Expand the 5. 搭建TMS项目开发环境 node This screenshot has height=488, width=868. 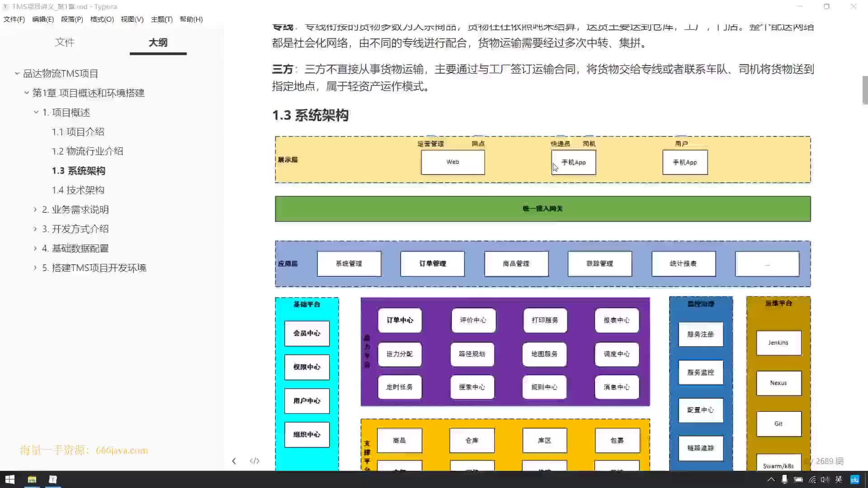click(35, 267)
